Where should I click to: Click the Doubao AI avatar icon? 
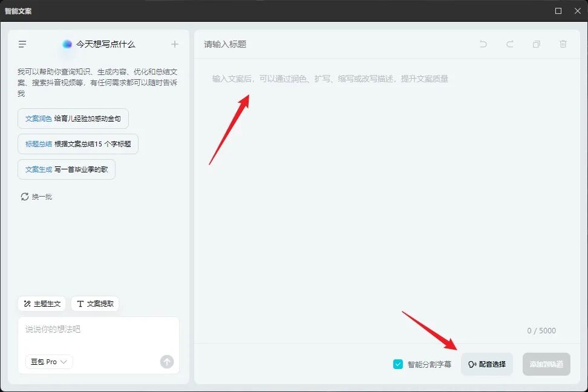coord(67,44)
